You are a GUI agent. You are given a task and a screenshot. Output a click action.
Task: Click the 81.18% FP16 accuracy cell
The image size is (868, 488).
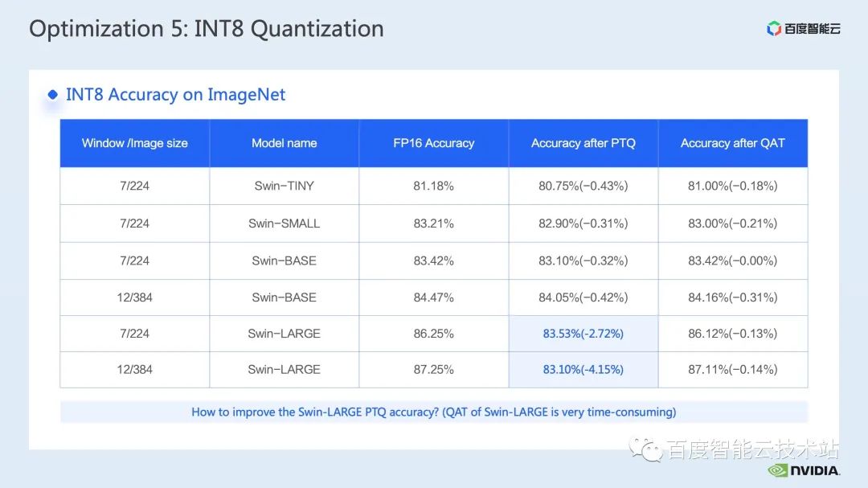[434, 186]
